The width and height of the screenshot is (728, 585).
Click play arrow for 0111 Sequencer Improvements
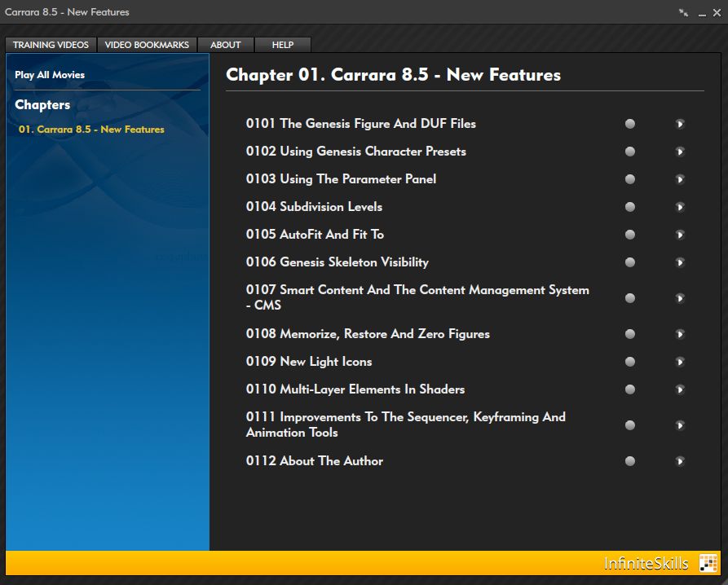coord(680,425)
